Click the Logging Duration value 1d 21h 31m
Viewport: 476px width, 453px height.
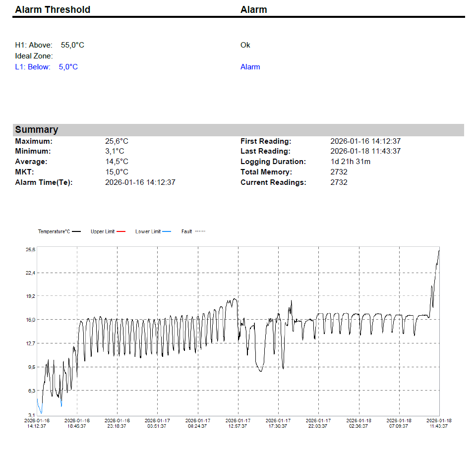tap(350, 162)
